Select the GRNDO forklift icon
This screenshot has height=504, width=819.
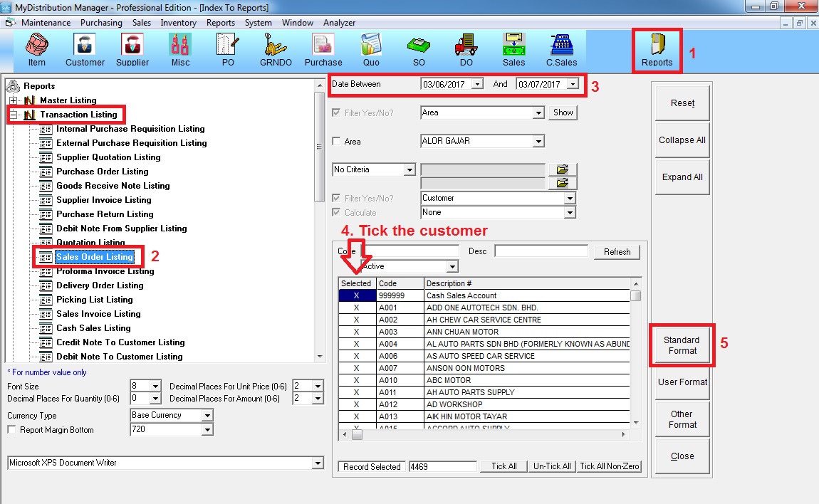(275, 50)
